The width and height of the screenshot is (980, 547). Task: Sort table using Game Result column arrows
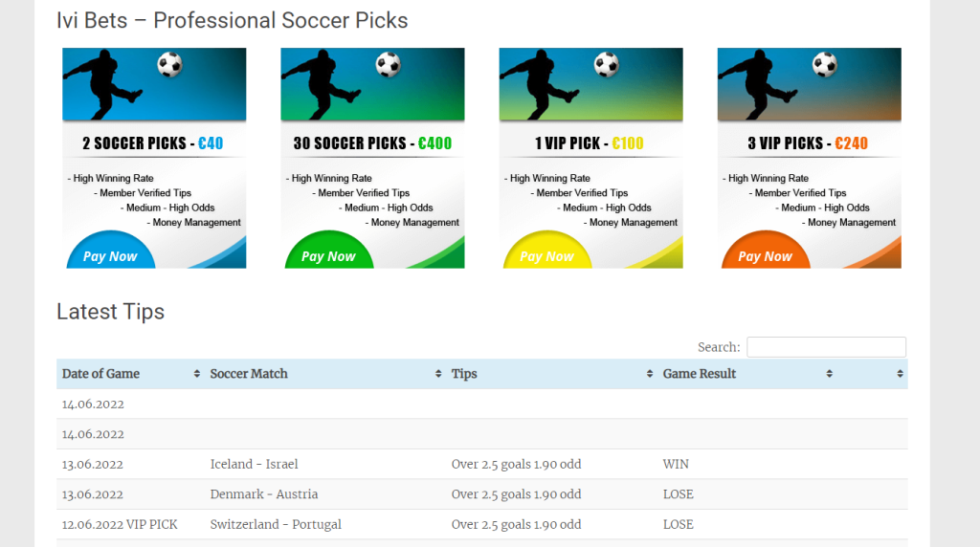(830, 373)
